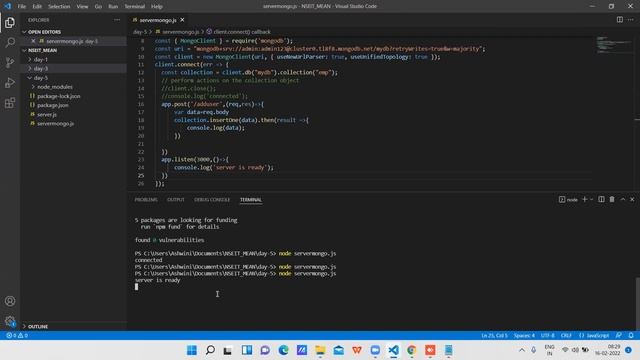This screenshot has width=640, height=360.
Task: Open the View menu
Action: (x=82, y=6)
